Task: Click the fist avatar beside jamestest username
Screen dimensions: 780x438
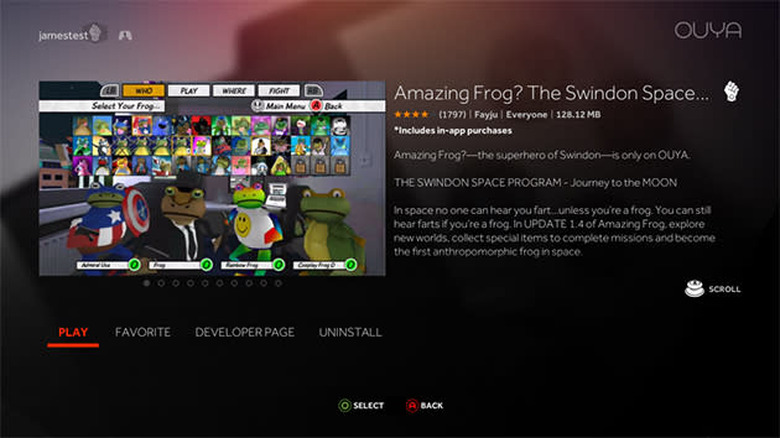Action: [x=96, y=33]
